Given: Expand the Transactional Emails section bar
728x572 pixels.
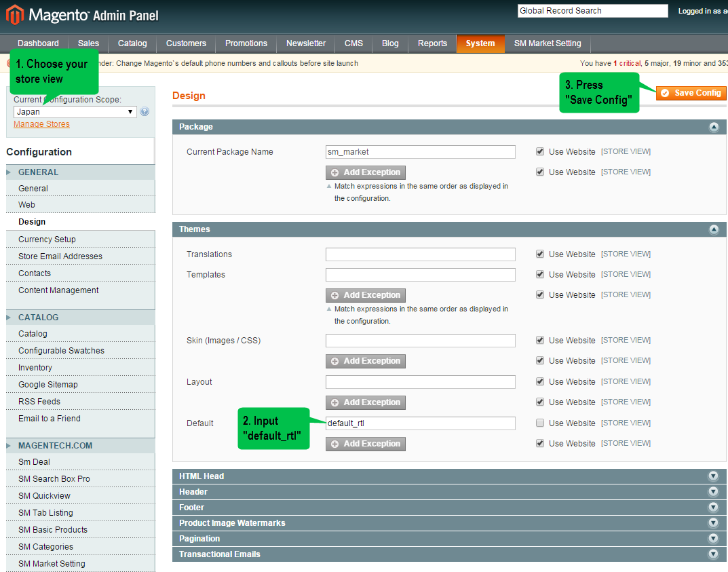Looking at the screenshot, I should click(x=449, y=554).
